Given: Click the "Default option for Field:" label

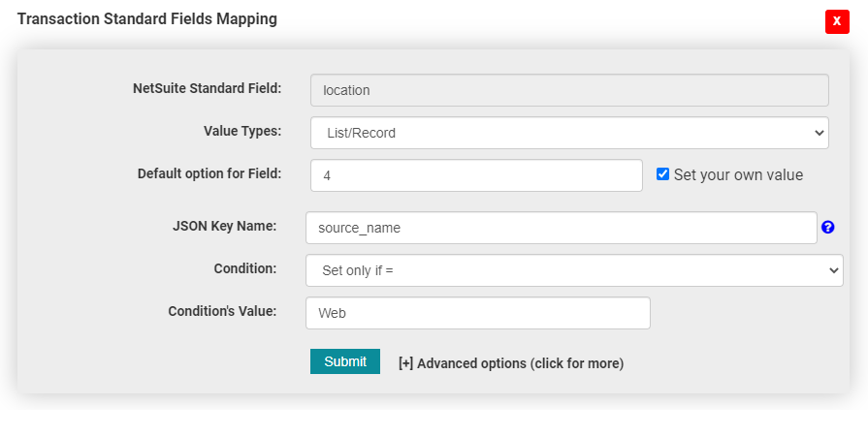Looking at the screenshot, I should (209, 173).
